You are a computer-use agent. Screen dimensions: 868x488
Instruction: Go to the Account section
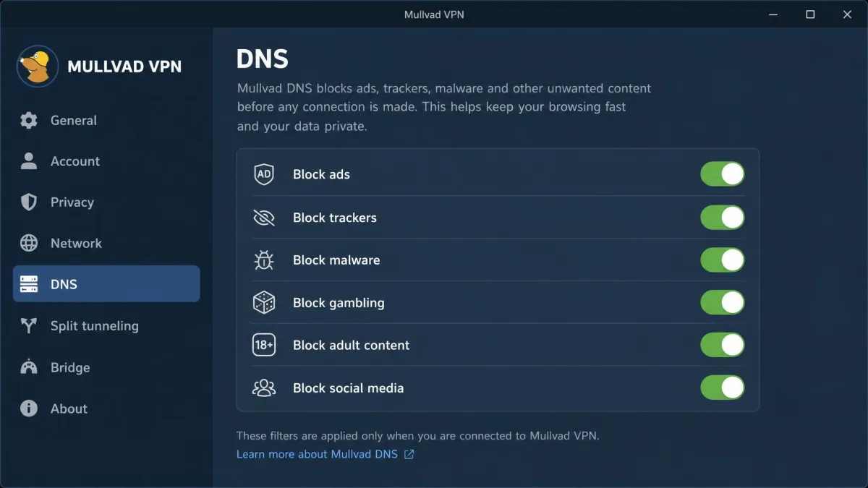pos(106,161)
